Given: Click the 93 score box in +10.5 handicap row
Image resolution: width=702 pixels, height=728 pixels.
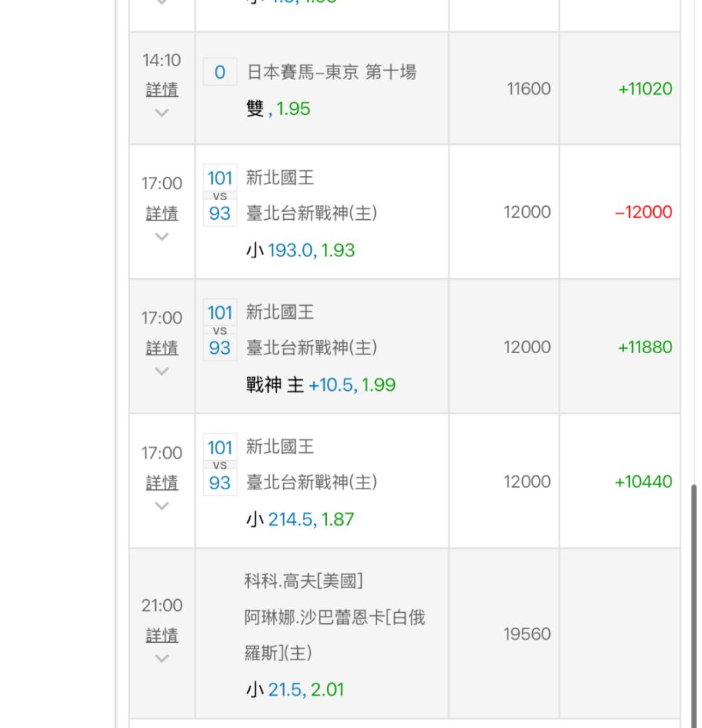Looking at the screenshot, I should [x=220, y=348].
